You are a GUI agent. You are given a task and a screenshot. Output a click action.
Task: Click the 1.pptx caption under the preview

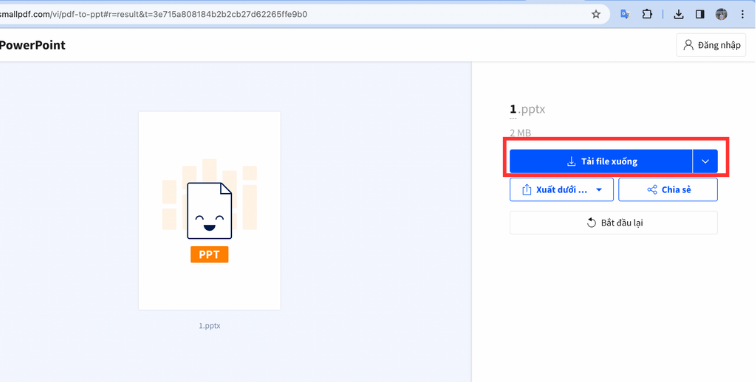[209, 326]
